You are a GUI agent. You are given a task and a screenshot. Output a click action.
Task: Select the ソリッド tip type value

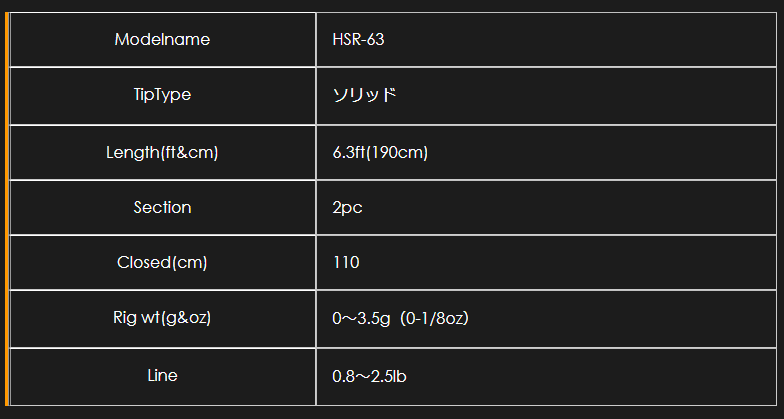[364, 95]
